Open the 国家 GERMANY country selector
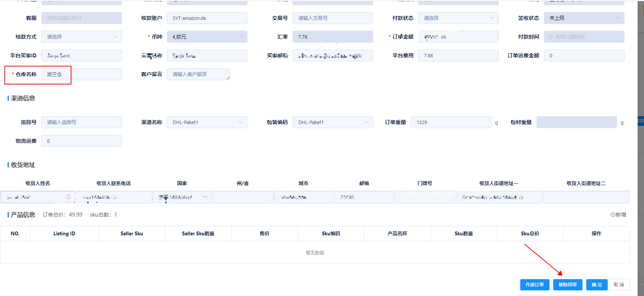 (182, 197)
